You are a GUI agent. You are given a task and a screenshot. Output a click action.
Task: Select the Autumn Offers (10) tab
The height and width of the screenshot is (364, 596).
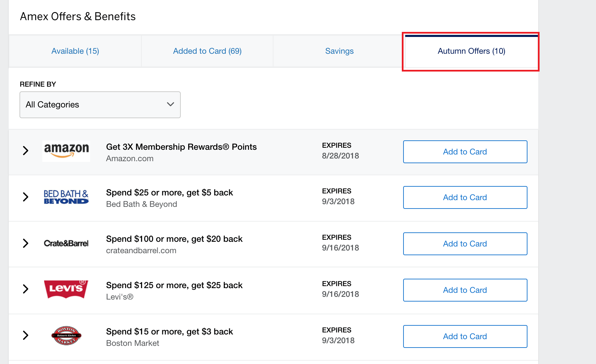[471, 51]
